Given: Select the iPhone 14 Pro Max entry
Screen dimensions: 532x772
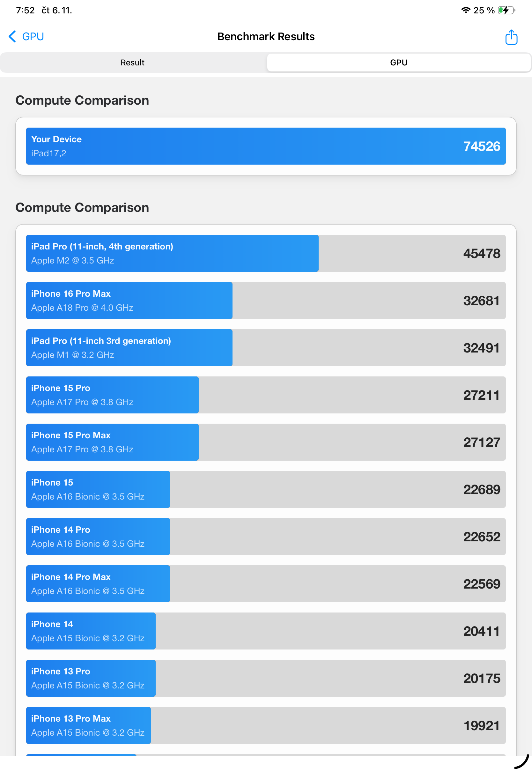Looking at the screenshot, I should pyautogui.click(x=266, y=584).
